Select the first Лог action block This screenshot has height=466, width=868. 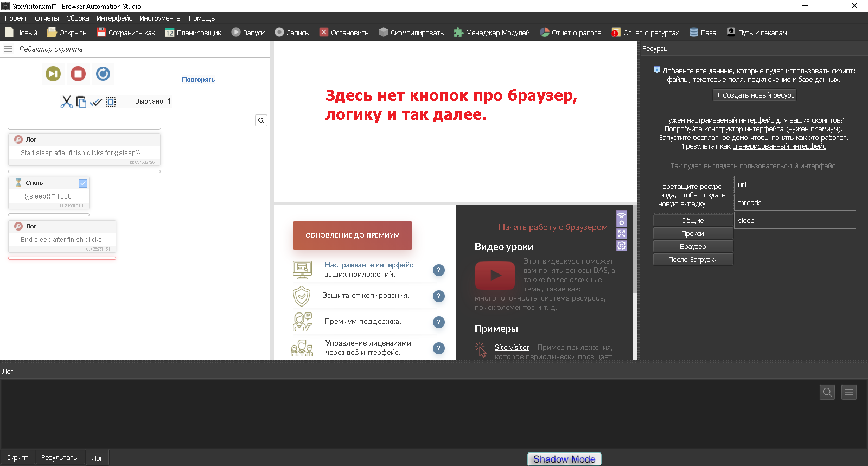tap(84, 149)
